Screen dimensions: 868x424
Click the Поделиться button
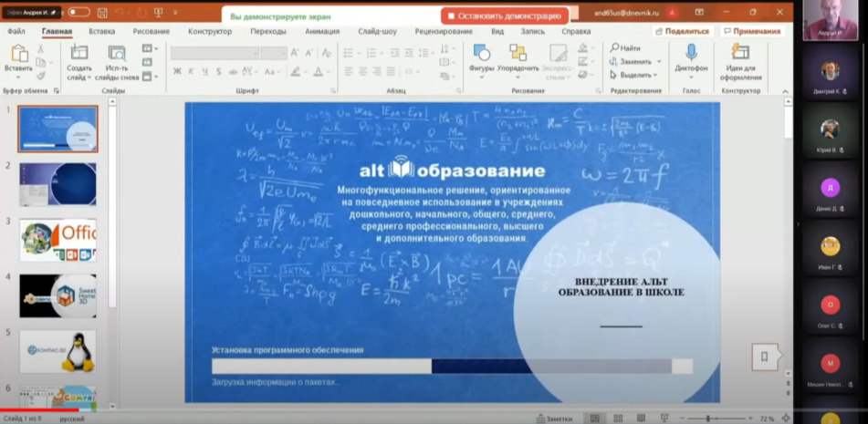pos(682,32)
